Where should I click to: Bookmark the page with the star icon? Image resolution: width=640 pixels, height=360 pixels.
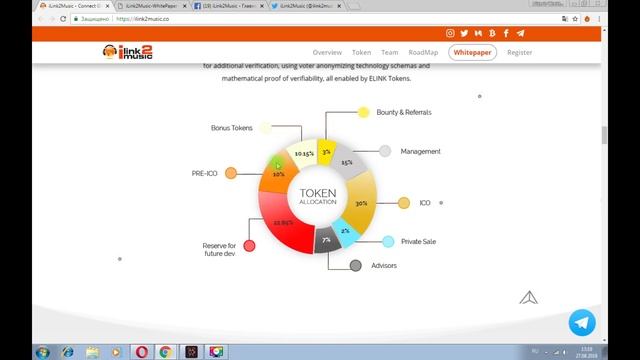[x=575, y=19]
